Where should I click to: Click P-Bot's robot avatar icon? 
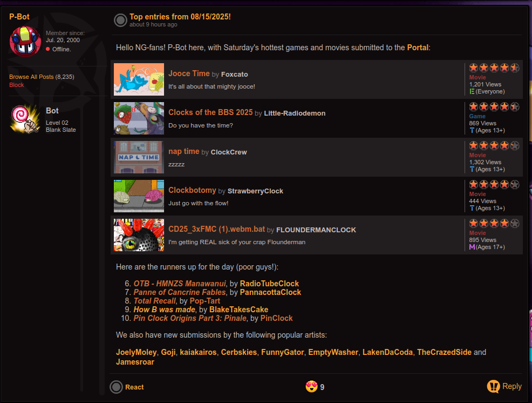point(25,41)
